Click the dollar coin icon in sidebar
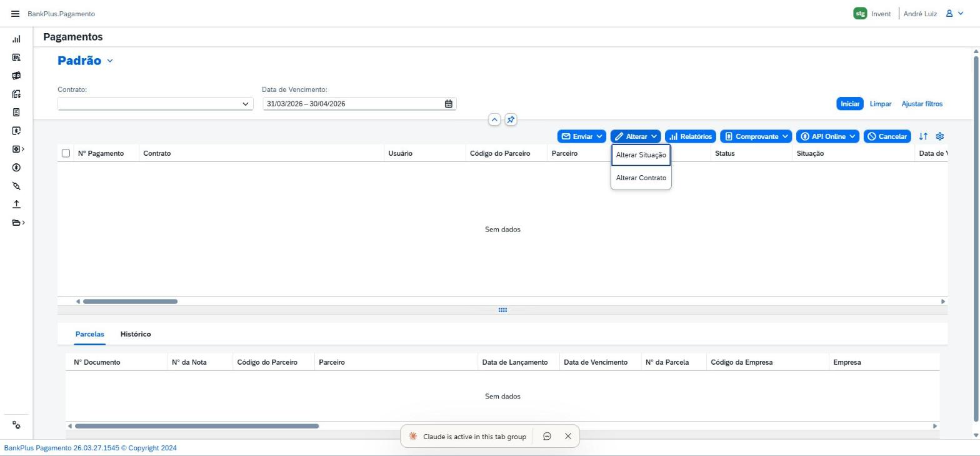 click(16, 168)
